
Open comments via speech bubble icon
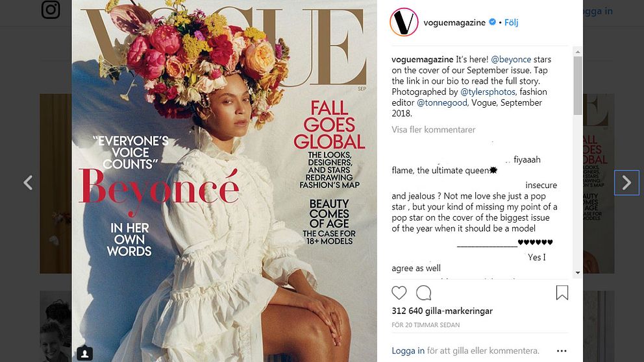click(423, 293)
